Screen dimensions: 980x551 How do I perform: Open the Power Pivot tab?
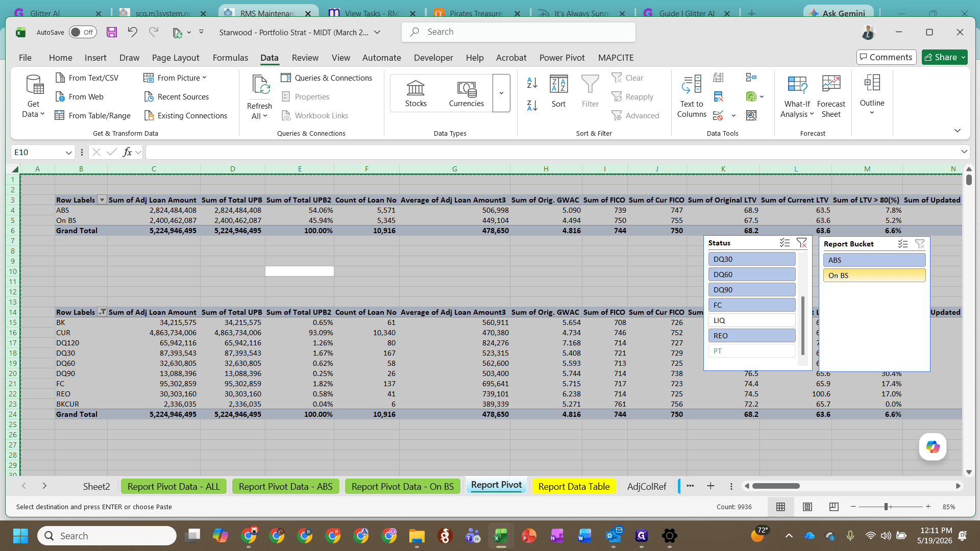[562, 58]
